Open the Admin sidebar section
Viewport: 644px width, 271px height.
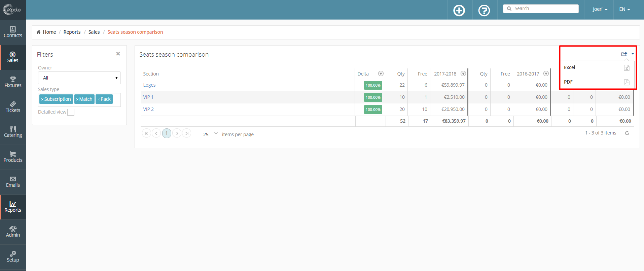click(13, 232)
